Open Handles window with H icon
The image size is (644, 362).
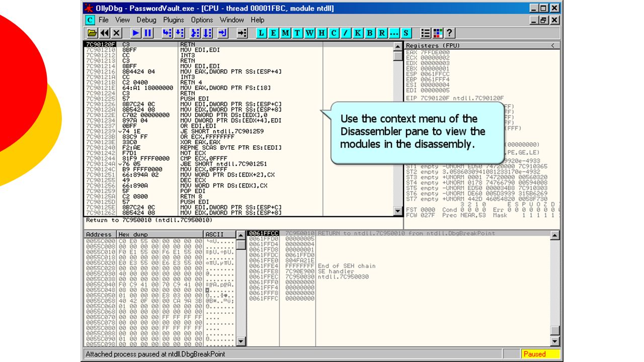click(x=322, y=33)
